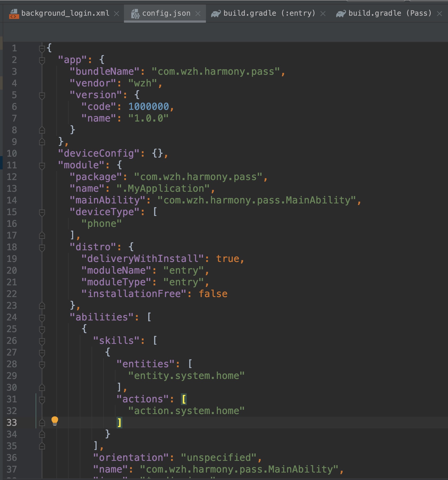
Task: Click the XML file icon of background_login.xml
Action: pyautogui.click(x=14, y=14)
